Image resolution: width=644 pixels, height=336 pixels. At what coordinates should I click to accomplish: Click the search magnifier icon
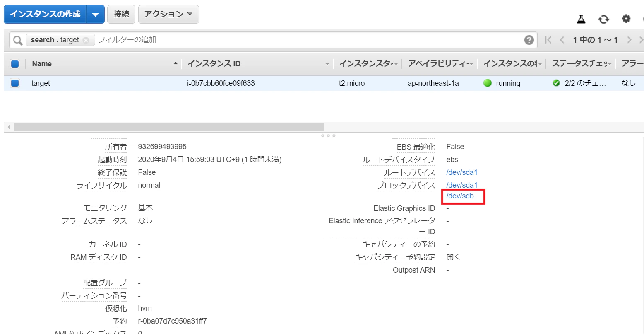click(18, 40)
